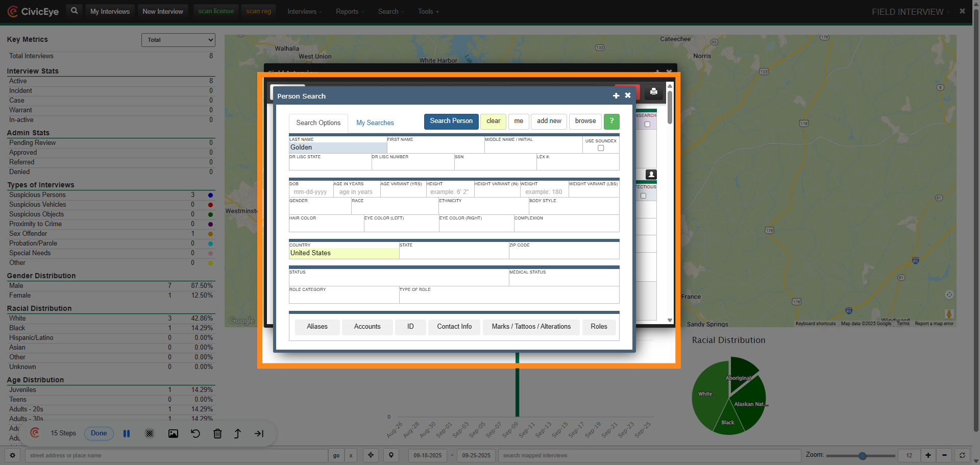Screen dimensions: 980x465
Task: Click the DOB date field
Action: point(311,192)
